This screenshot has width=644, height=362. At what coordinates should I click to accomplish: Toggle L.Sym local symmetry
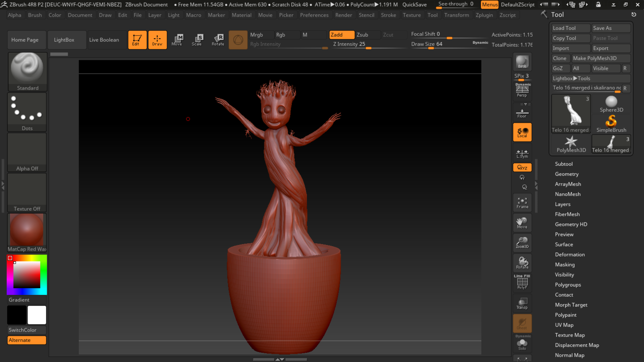522,153
